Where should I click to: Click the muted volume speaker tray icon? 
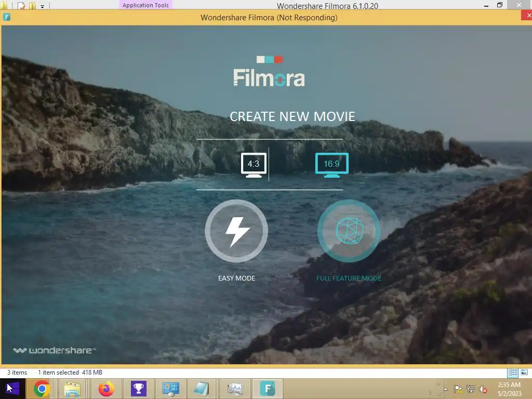click(483, 389)
